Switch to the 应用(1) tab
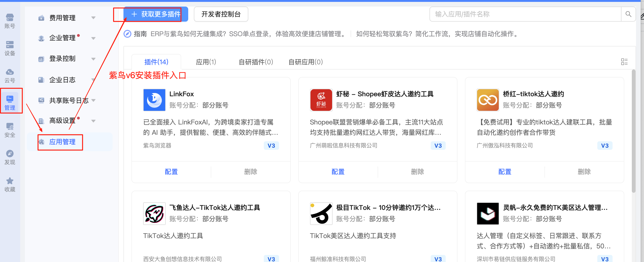Image resolution: width=644 pixels, height=262 pixels. 206,62
